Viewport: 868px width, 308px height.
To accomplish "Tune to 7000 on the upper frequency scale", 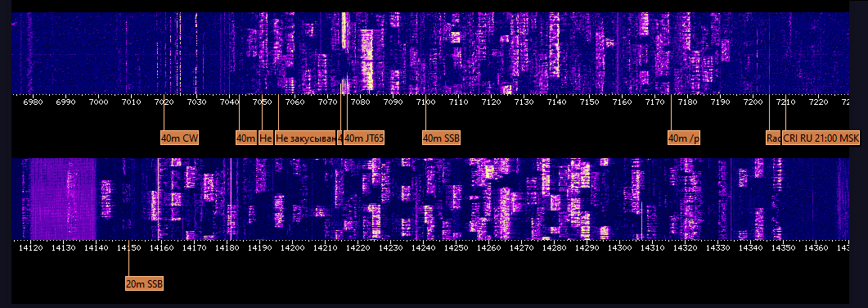I will tap(98, 102).
